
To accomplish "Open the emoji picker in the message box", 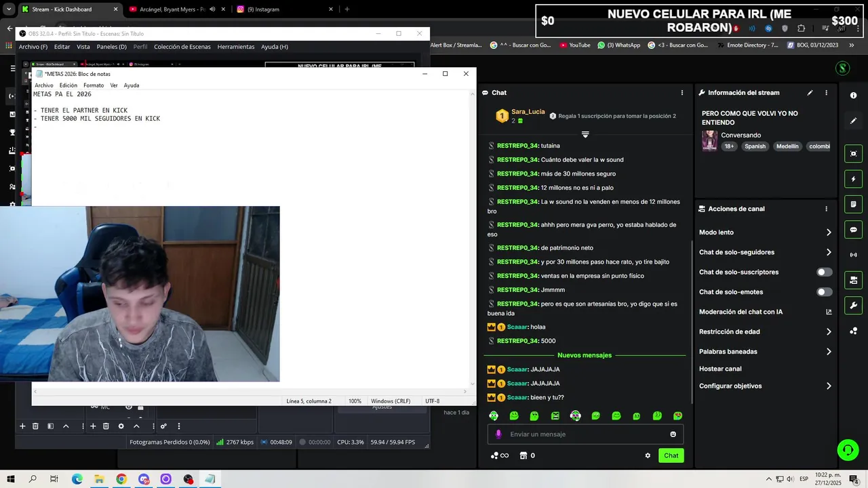I will pyautogui.click(x=673, y=434).
